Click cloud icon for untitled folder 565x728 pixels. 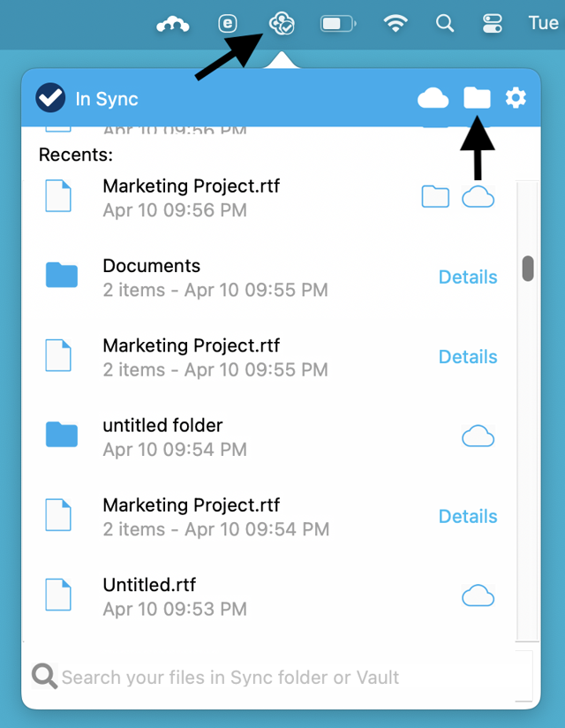tap(478, 436)
